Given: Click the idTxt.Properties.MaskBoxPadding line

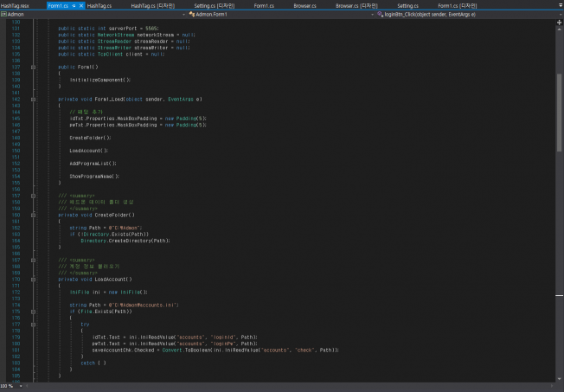Looking at the screenshot, I should tap(138, 119).
